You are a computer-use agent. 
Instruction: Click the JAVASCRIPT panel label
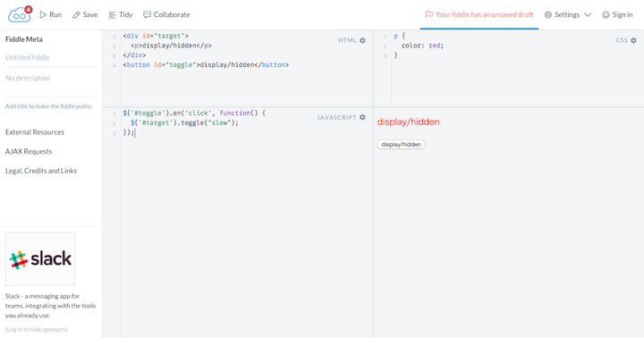[x=336, y=117]
